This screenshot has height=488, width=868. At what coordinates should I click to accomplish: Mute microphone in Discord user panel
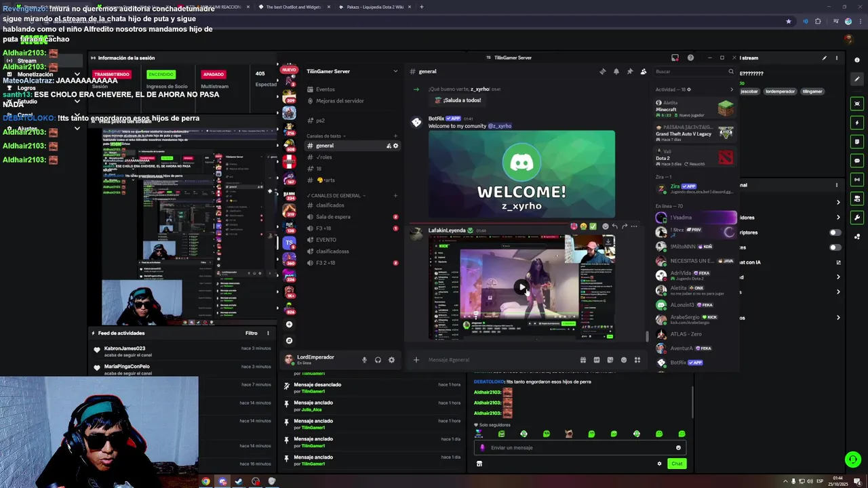[x=364, y=360]
